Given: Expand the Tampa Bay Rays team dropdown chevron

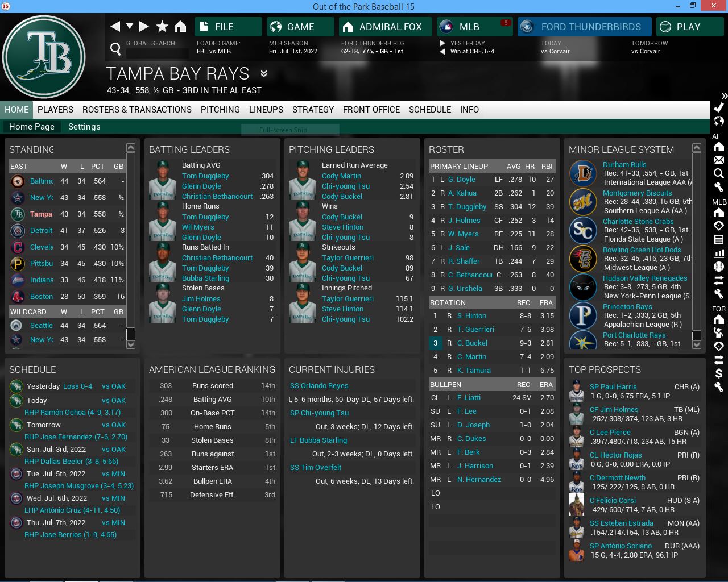Looking at the screenshot, I should (x=264, y=74).
